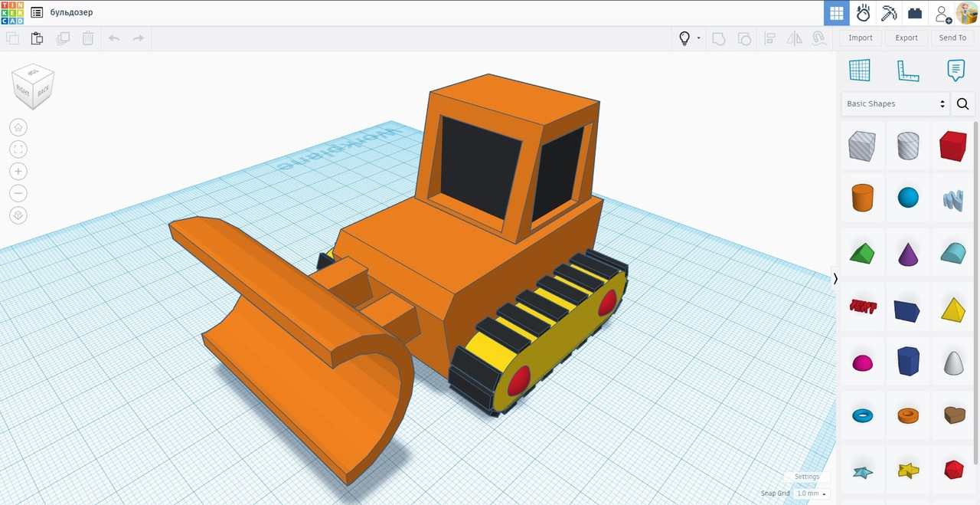Select the Ruler tool
Image resolution: width=980 pixels, height=505 pixels.
pyautogui.click(x=908, y=71)
